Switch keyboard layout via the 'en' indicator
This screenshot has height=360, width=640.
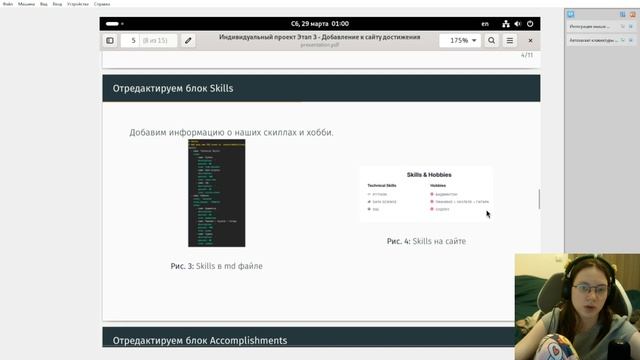click(x=485, y=24)
